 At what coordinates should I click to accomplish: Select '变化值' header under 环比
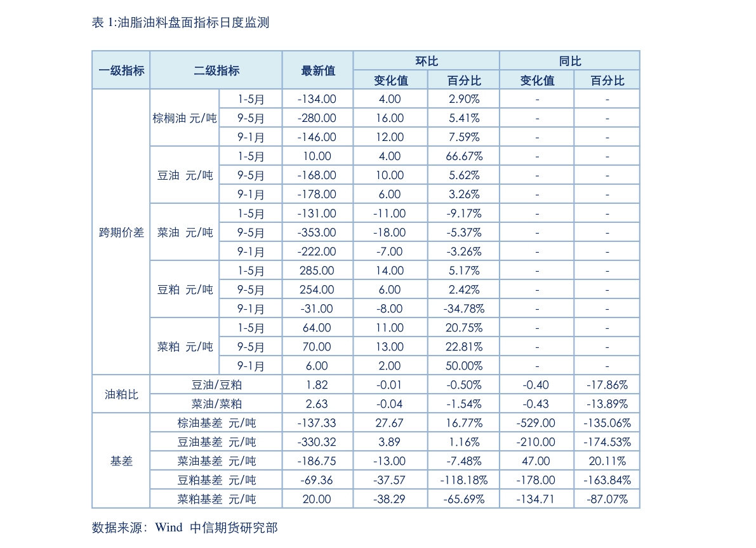click(391, 80)
